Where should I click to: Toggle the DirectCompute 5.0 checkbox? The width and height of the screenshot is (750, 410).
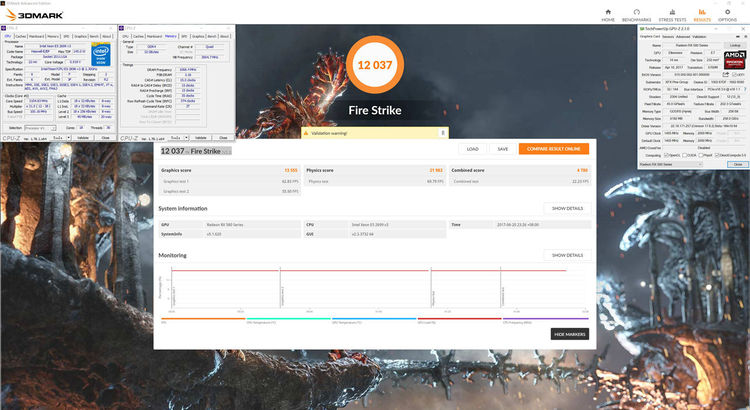pyautogui.click(x=717, y=155)
